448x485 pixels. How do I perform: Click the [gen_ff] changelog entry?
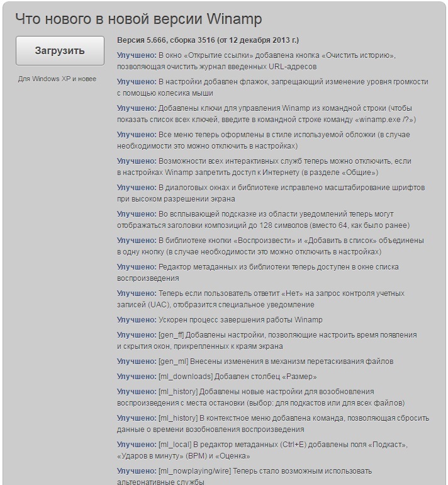pyautogui.click(x=267, y=341)
